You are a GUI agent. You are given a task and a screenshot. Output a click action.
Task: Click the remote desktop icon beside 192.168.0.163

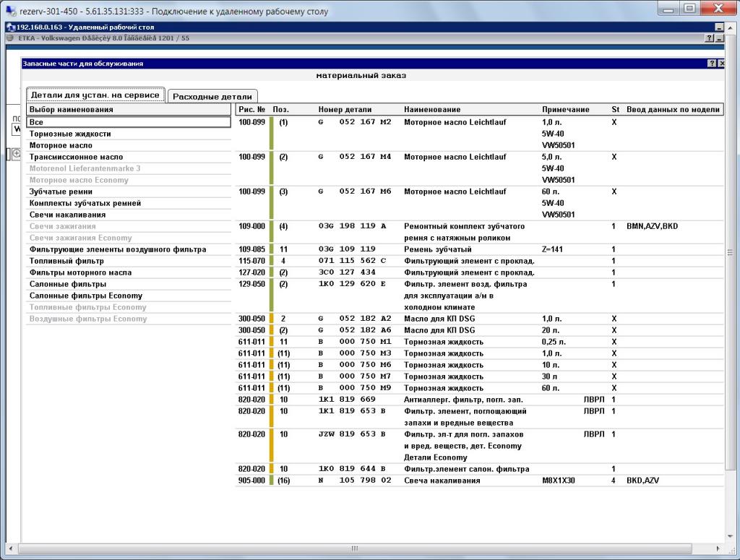pyautogui.click(x=11, y=27)
